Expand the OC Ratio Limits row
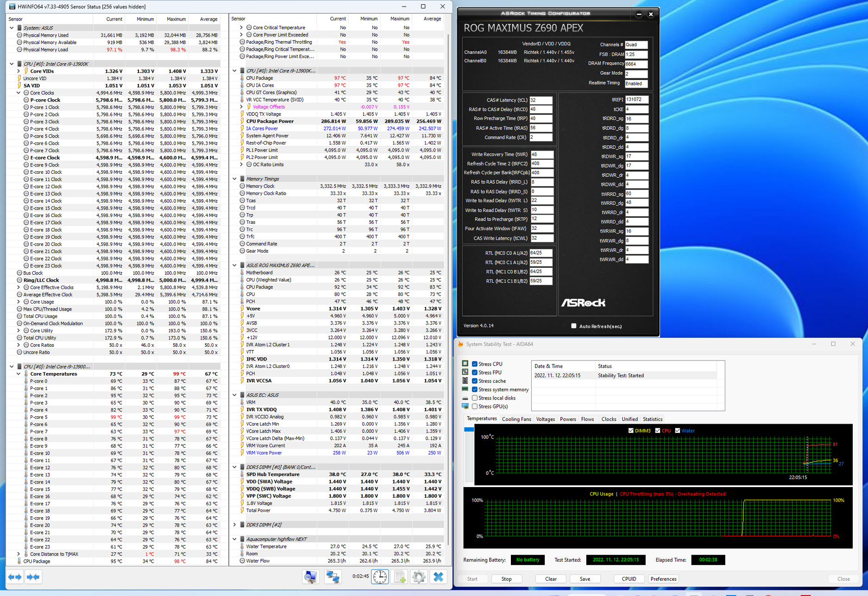 click(x=241, y=165)
